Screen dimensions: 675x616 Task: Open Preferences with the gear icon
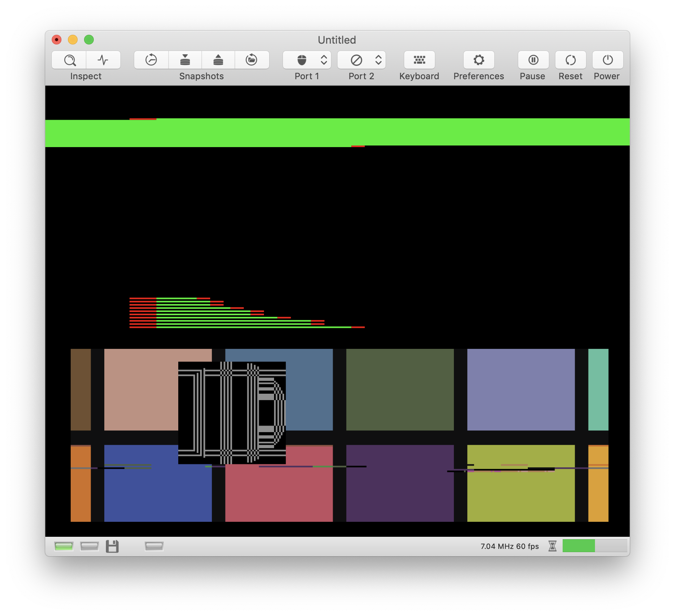point(479,60)
